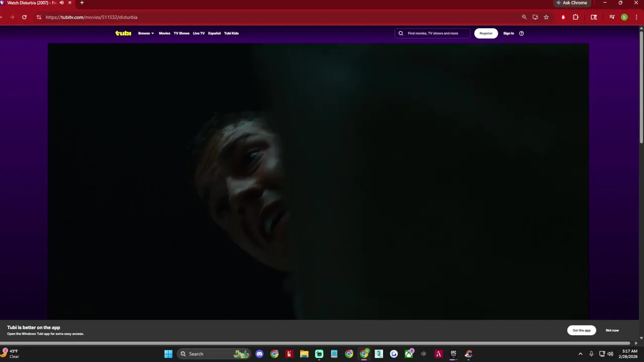Screen dimensions: 644x362
Task: Open the Windows Start menu
Action: (169, 354)
